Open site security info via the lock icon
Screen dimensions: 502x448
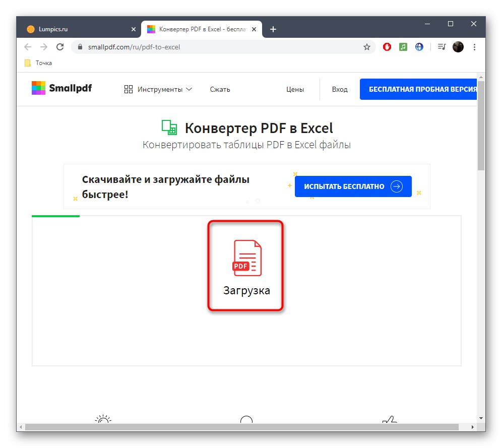tap(80, 46)
